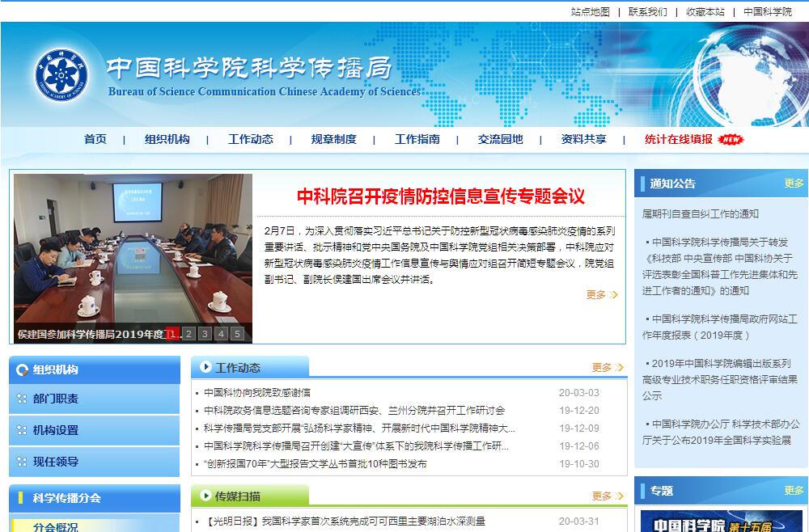809x532 pixels.
Task: Open the 现任领导 sidebar item
Action: pos(95,462)
